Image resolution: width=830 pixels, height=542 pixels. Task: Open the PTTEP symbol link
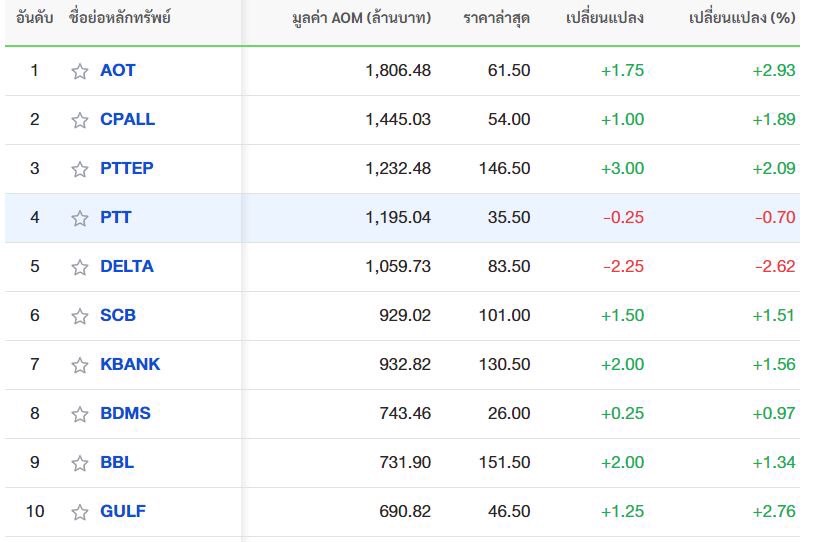pyautogui.click(x=127, y=168)
